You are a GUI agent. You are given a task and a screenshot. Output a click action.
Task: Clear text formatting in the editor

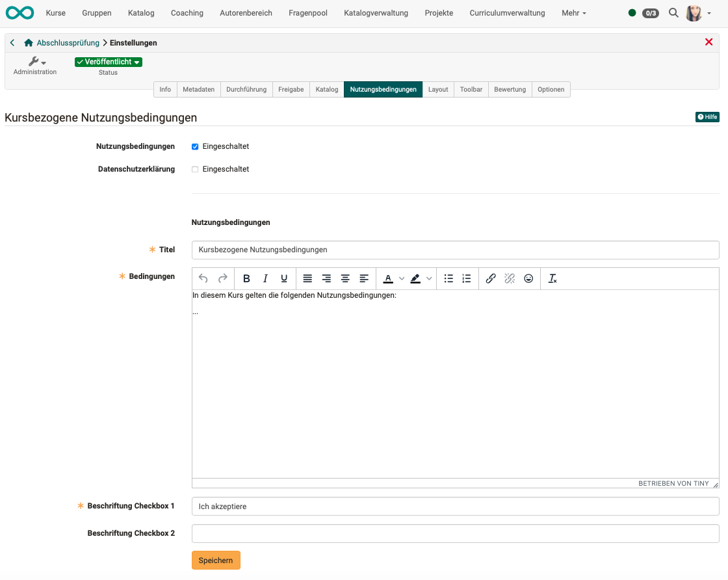[x=552, y=278]
